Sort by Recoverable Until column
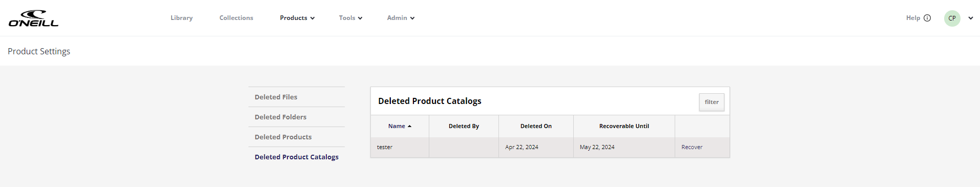Image resolution: width=980 pixels, height=187 pixels. click(x=624, y=126)
